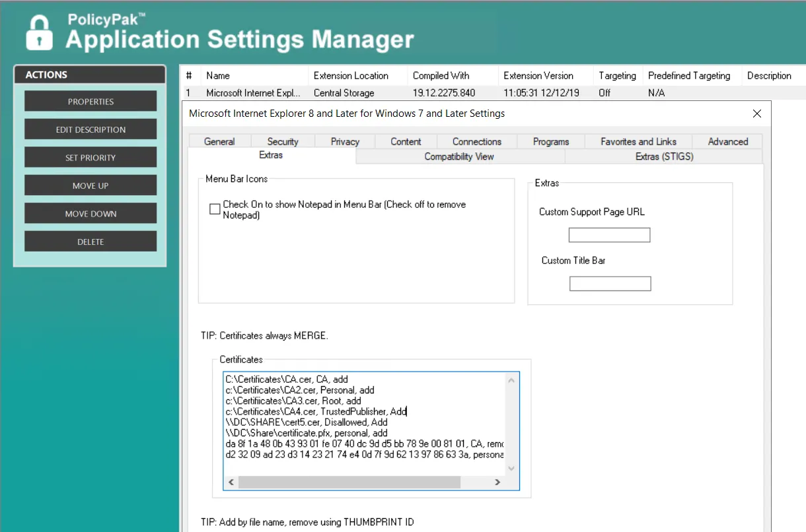The width and height of the screenshot is (806, 532).
Task: Click the CA4.cer, TrustedPublisher, Add line
Action: 316,411
